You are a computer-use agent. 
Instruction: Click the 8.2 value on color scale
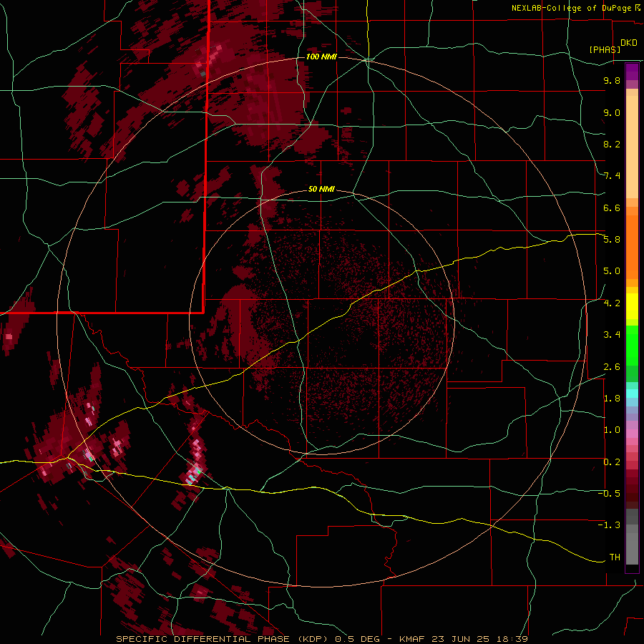pos(612,144)
